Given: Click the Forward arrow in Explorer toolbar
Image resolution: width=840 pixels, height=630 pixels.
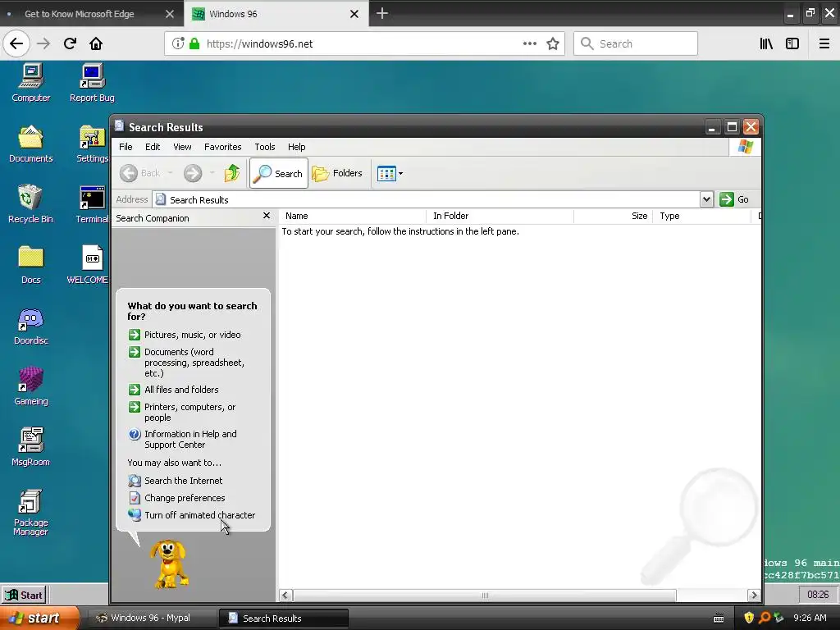Looking at the screenshot, I should click(x=193, y=173).
